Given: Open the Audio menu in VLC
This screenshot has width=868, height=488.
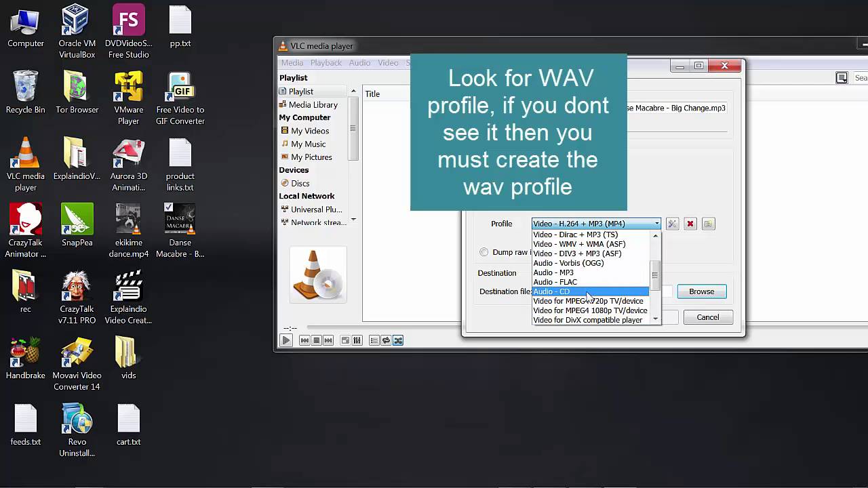Looking at the screenshot, I should pyautogui.click(x=359, y=63).
